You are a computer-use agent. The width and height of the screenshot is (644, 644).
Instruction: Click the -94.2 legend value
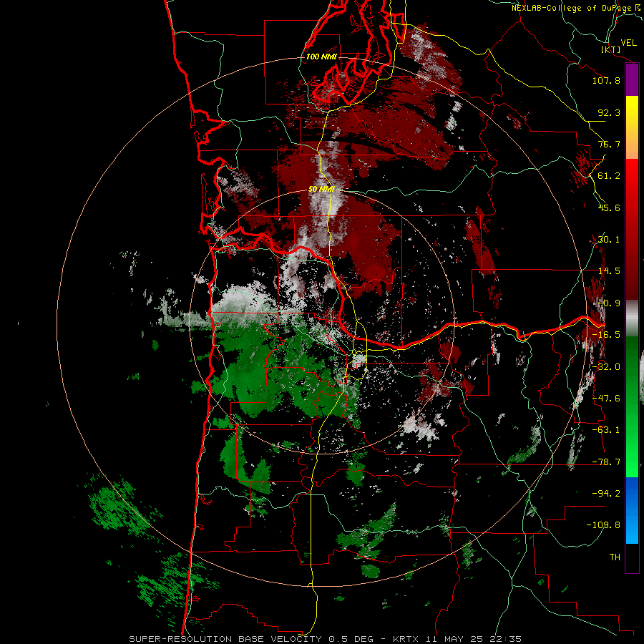coord(606,494)
